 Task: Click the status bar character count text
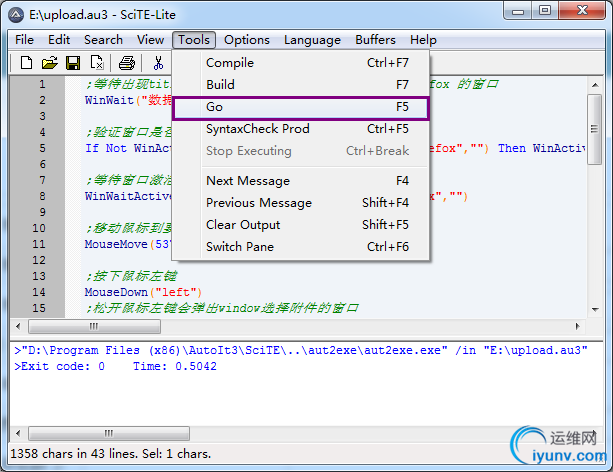[x=111, y=454]
